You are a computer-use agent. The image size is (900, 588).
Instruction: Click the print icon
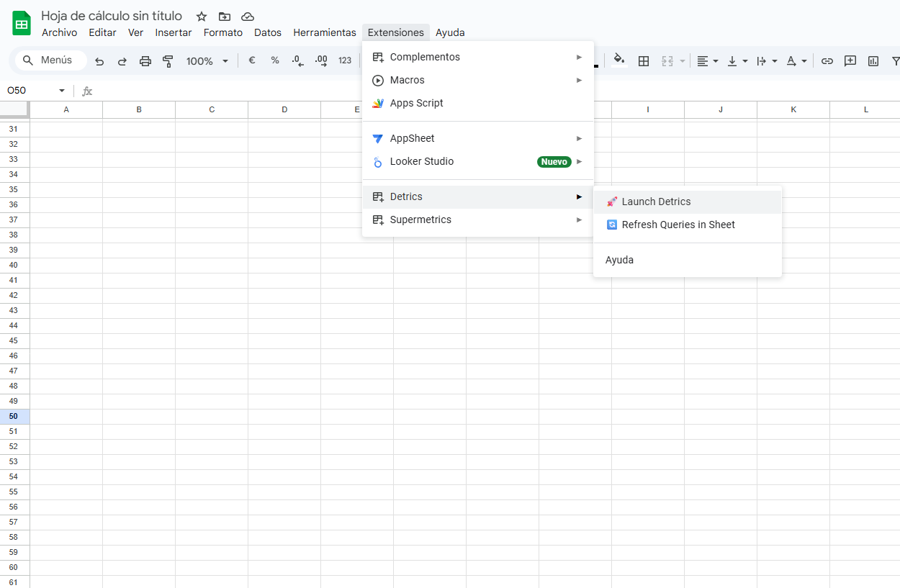click(145, 60)
